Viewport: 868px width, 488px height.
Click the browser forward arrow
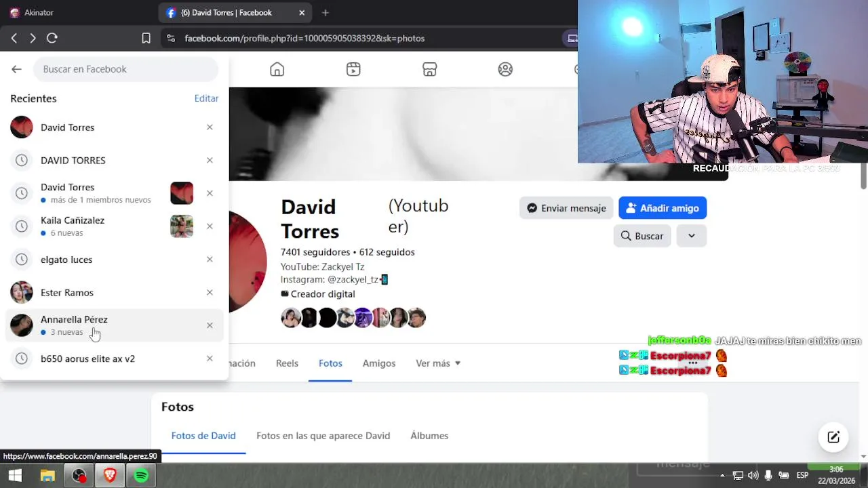tap(33, 39)
